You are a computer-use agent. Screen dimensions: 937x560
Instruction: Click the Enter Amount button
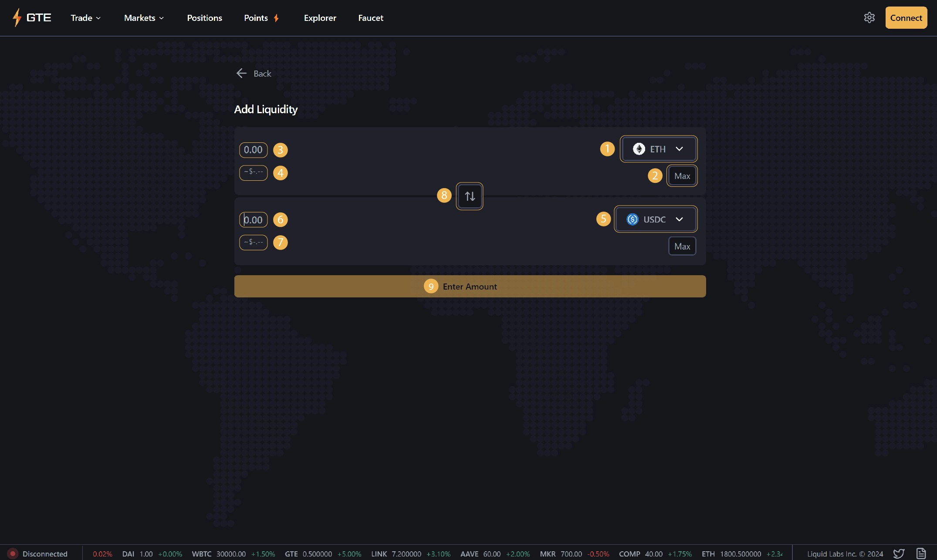tap(470, 286)
